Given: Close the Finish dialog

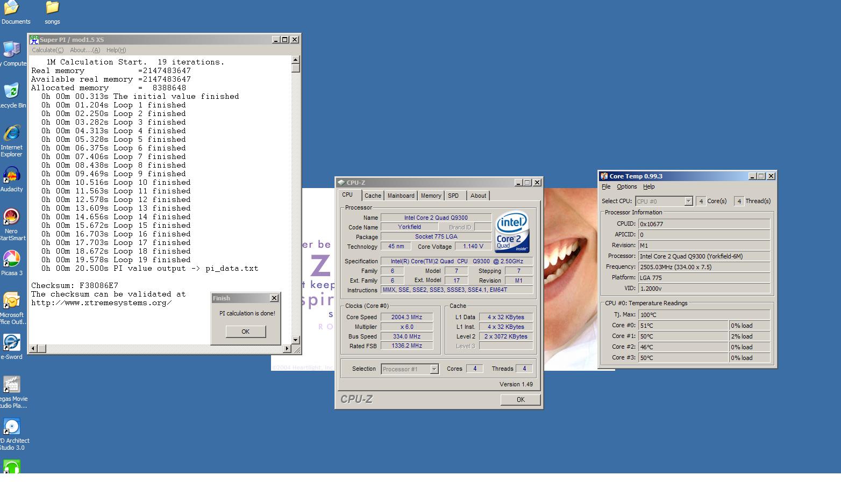Looking at the screenshot, I should tap(274, 298).
